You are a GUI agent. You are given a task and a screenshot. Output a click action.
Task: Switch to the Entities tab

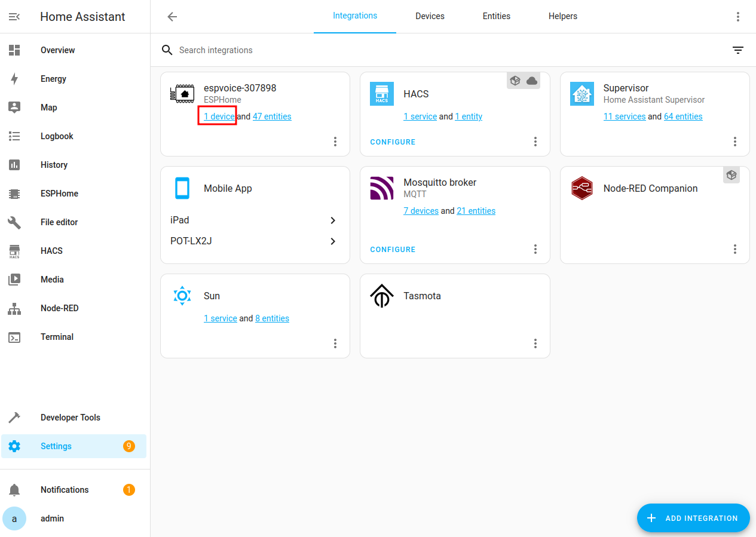coord(497,16)
